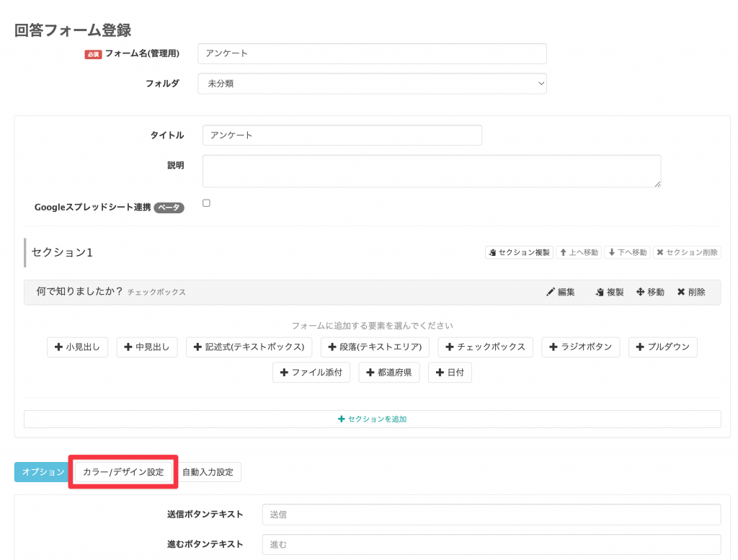Add a 日付 element

(450, 372)
